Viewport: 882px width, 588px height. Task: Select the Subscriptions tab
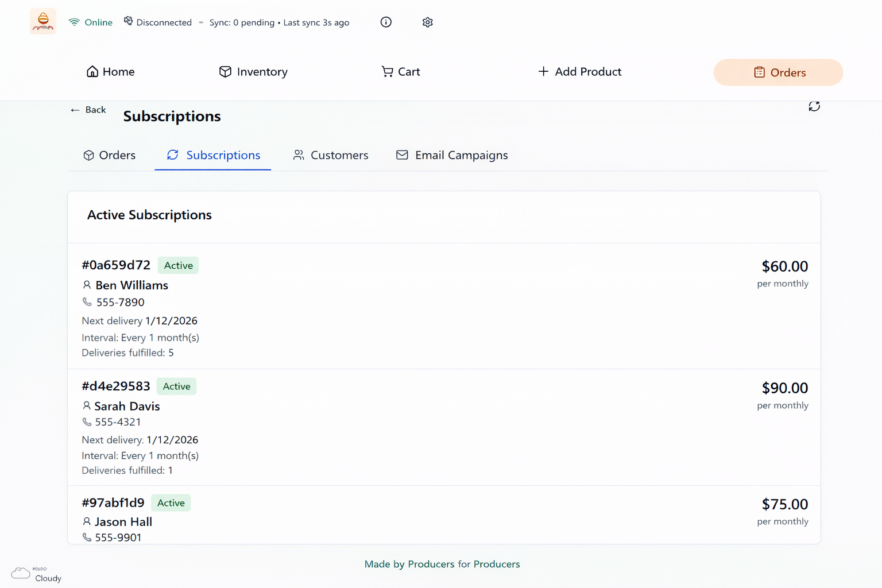click(x=213, y=155)
